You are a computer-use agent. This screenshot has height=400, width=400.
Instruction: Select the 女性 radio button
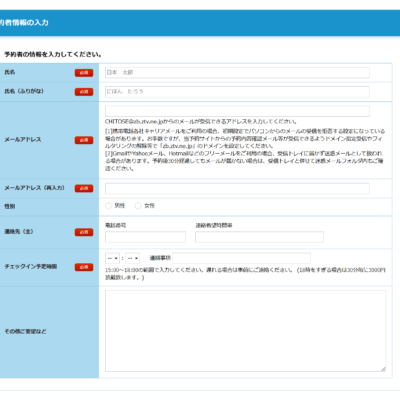coord(138,206)
